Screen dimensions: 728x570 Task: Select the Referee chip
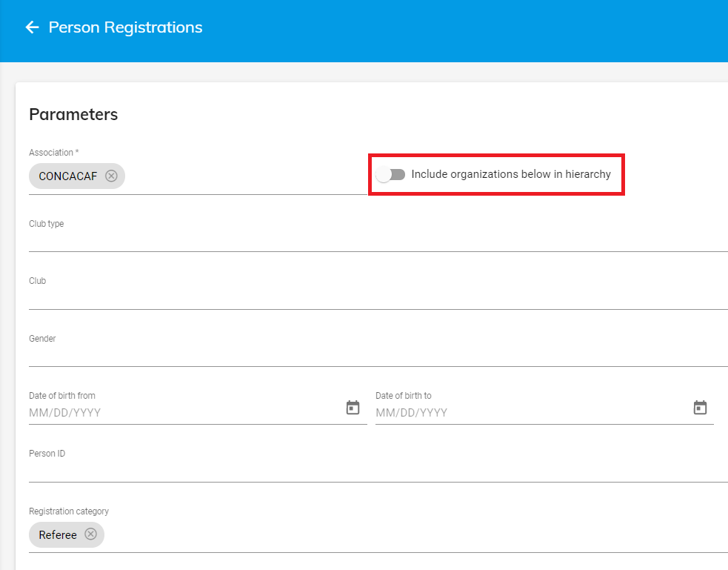click(58, 534)
